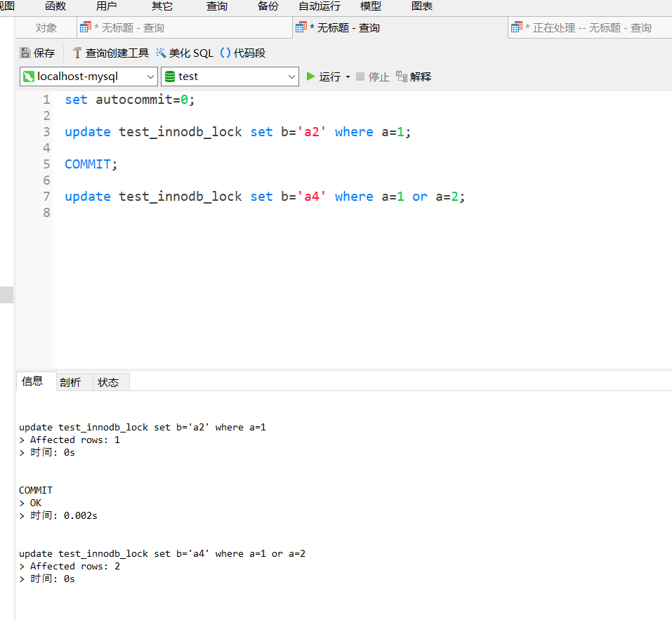Open the Others (其它) menu item
Viewport: 672px width, 620px height.
[162, 6]
